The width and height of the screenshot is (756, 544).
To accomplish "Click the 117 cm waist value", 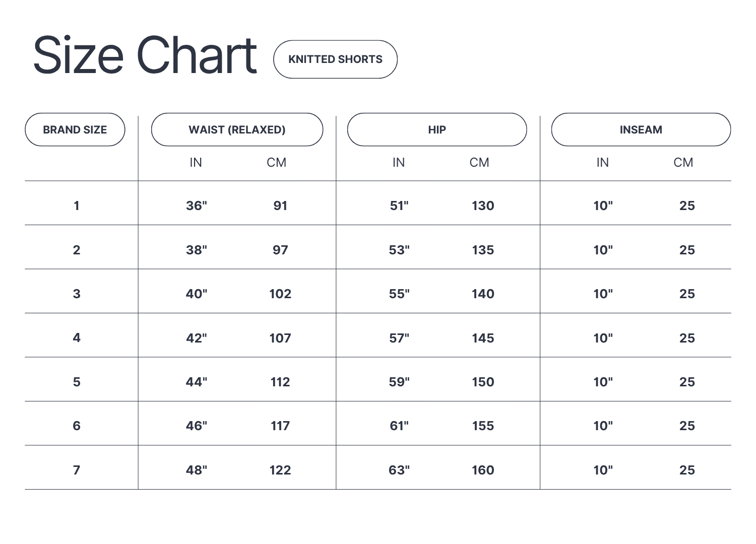I will (x=280, y=426).
